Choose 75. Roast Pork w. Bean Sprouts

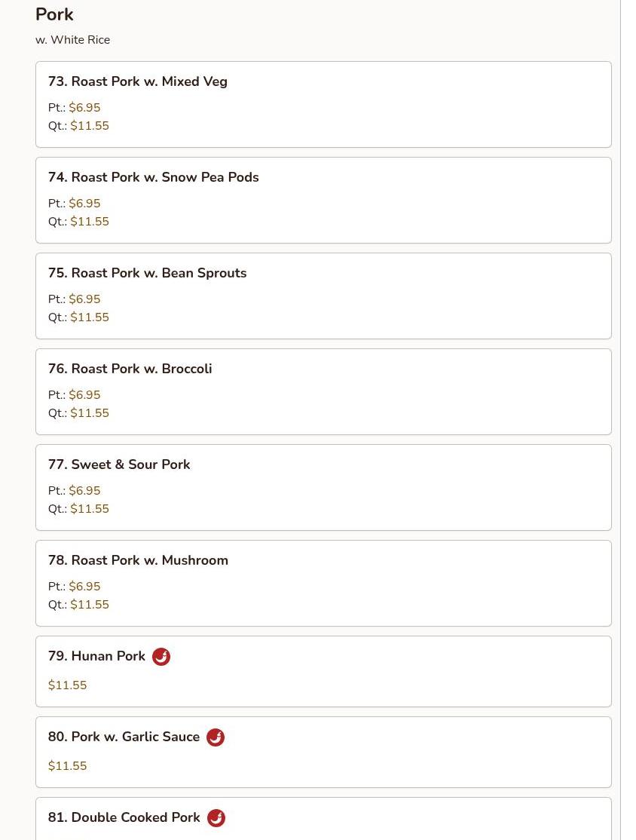pyautogui.click(x=323, y=296)
